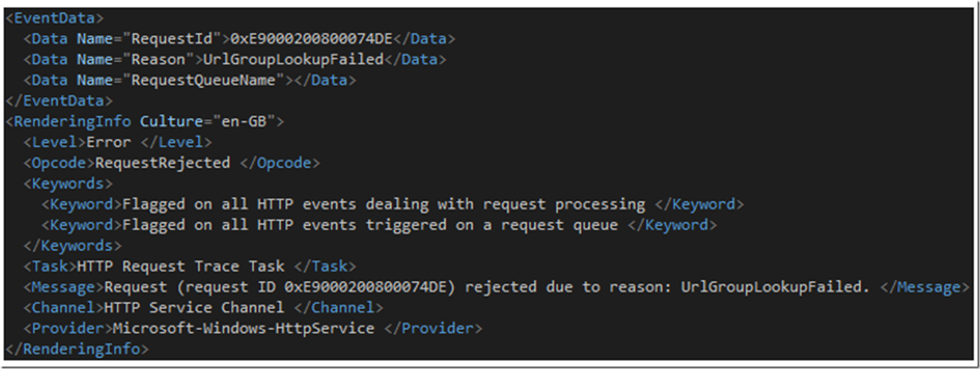Click the closing Message tag
This screenshot has width=980, height=369.
[925, 287]
